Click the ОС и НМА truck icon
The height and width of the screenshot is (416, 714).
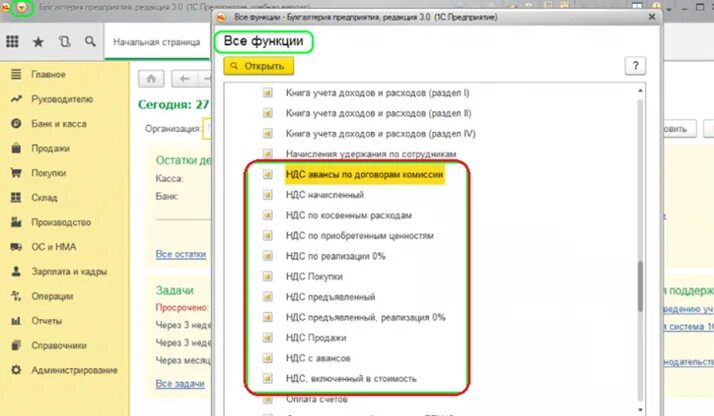point(16,247)
